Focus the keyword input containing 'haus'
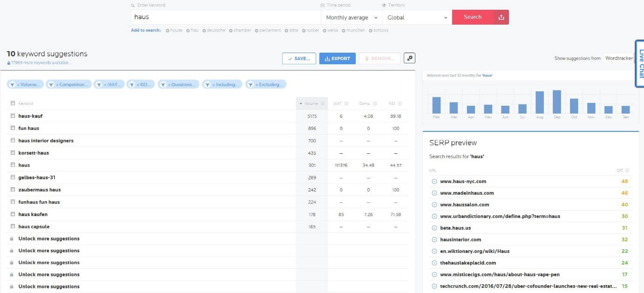The image size is (644, 293). [x=226, y=17]
